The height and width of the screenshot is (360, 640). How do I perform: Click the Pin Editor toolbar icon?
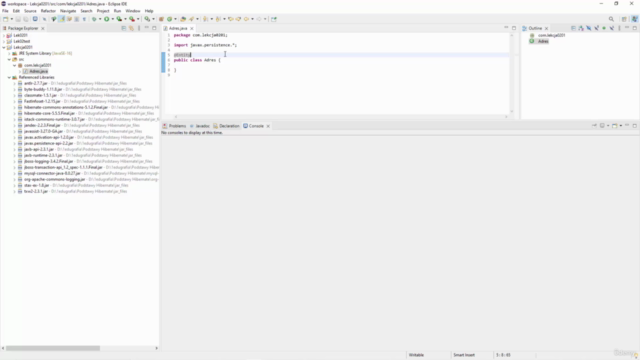(273, 19)
